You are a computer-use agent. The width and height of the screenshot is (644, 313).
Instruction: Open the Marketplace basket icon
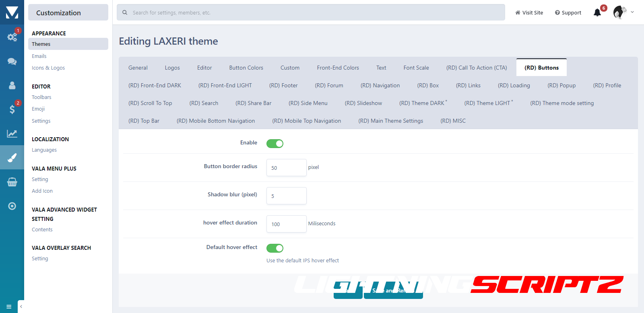[12, 182]
